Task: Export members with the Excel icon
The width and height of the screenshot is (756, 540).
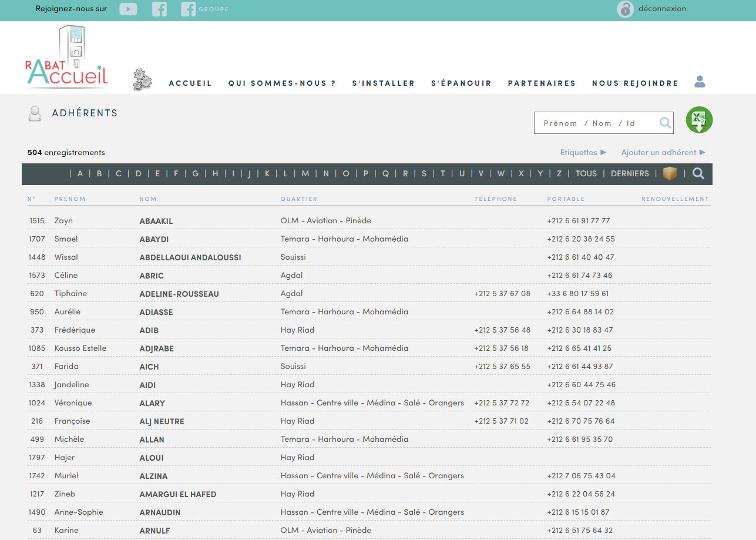Action: click(x=699, y=120)
